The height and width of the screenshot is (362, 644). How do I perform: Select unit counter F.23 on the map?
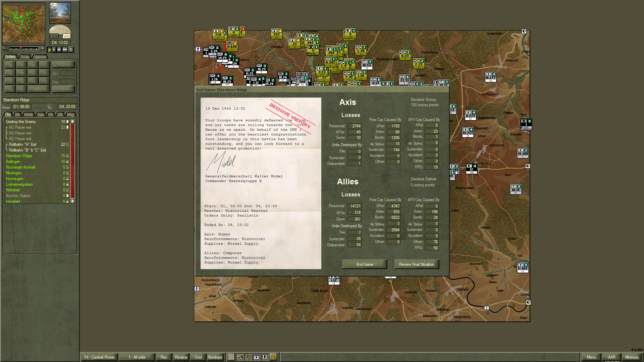click(419, 63)
